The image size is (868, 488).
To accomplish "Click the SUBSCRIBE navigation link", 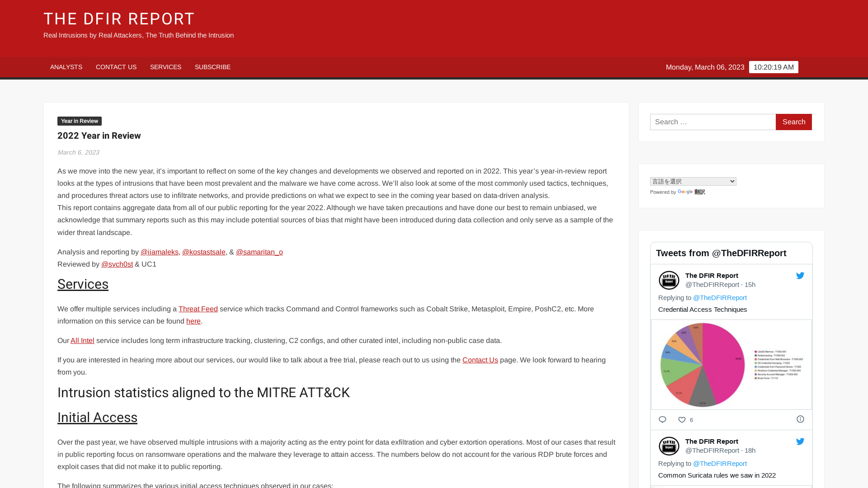I will coord(213,67).
